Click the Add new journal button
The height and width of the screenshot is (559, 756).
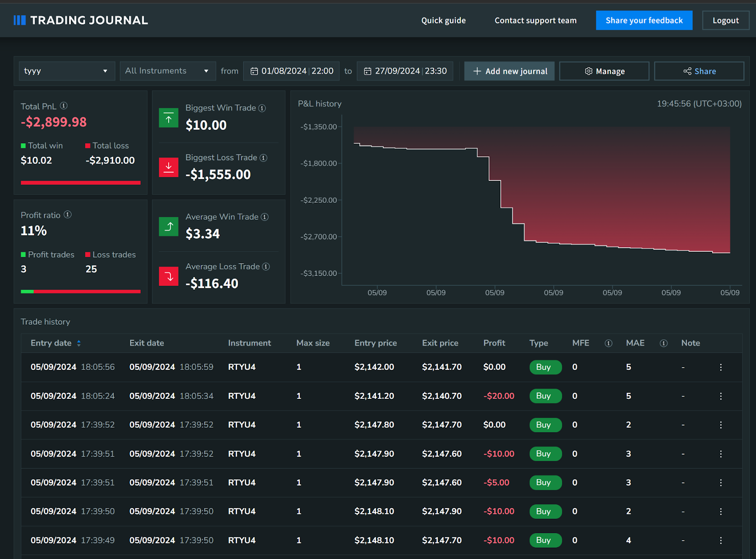pos(509,71)
